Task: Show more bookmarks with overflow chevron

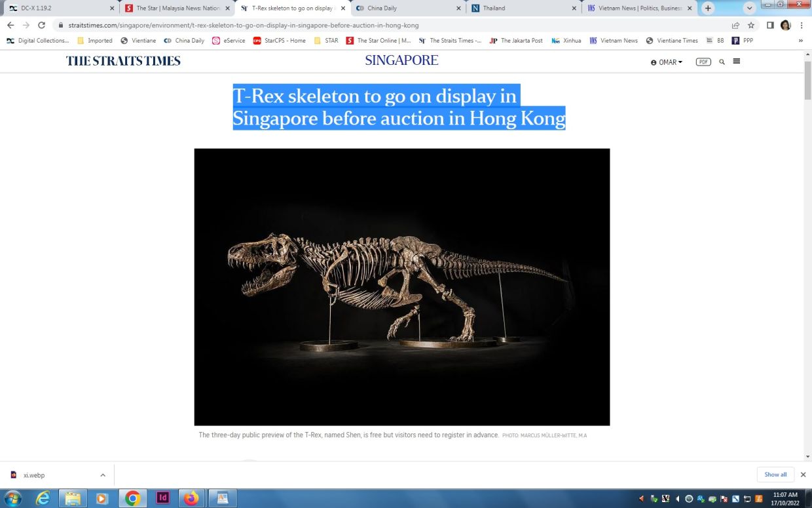Action: [x=801, y=41]
